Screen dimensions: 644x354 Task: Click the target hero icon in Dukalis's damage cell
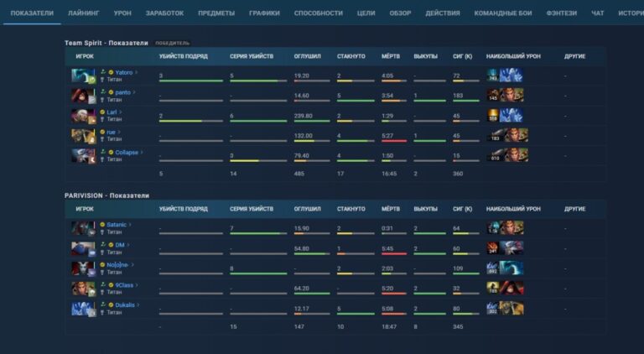tap(512, 309)
